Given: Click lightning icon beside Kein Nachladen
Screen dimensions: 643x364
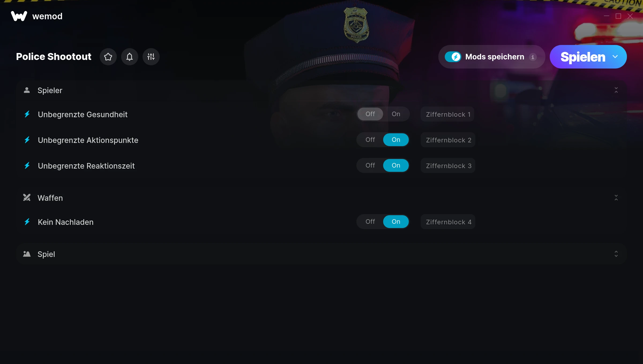Looking at the screenshot, I should click(27, 222).
